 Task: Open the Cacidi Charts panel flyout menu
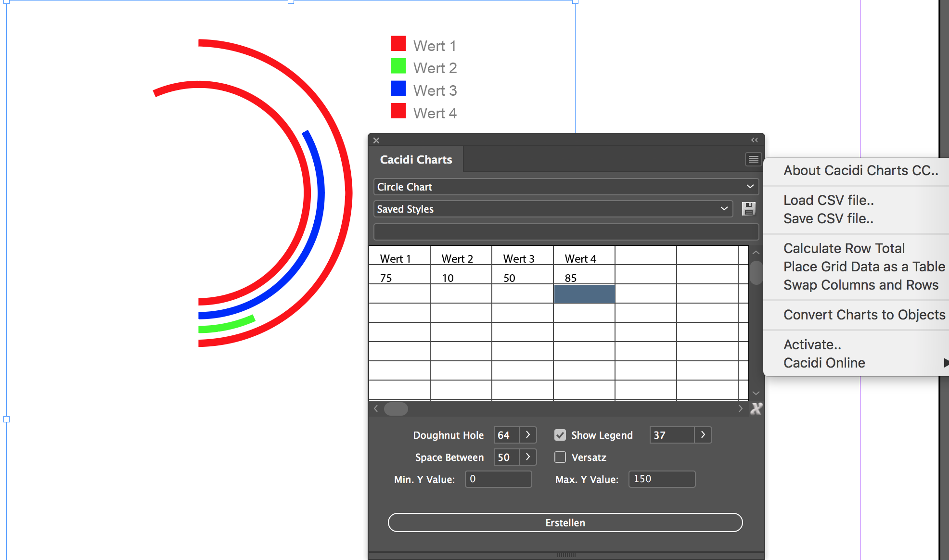pos(753,159)
